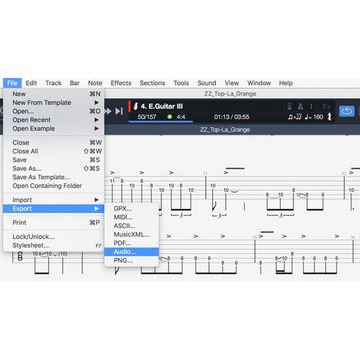Click the 50/157 bar position counter
Image resolution: width=360 pixels, height=360 pixels.
pos(147,117)
